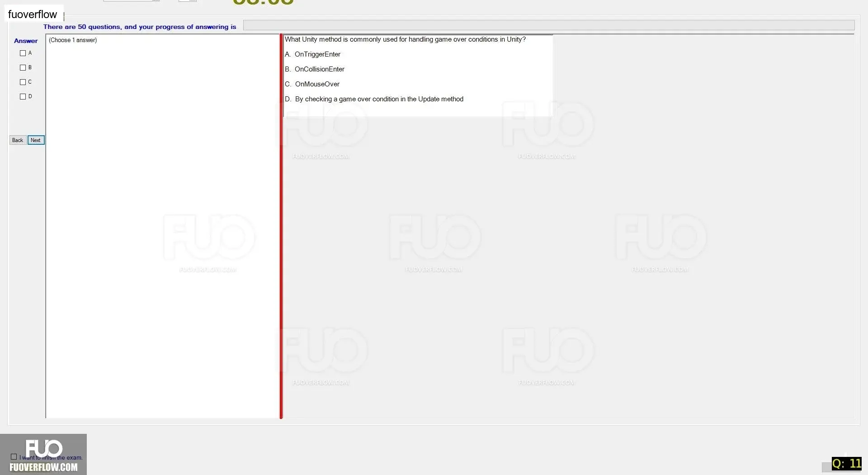Check answer box B
Viewport: 868px width, 475px height.
point(23,68)
